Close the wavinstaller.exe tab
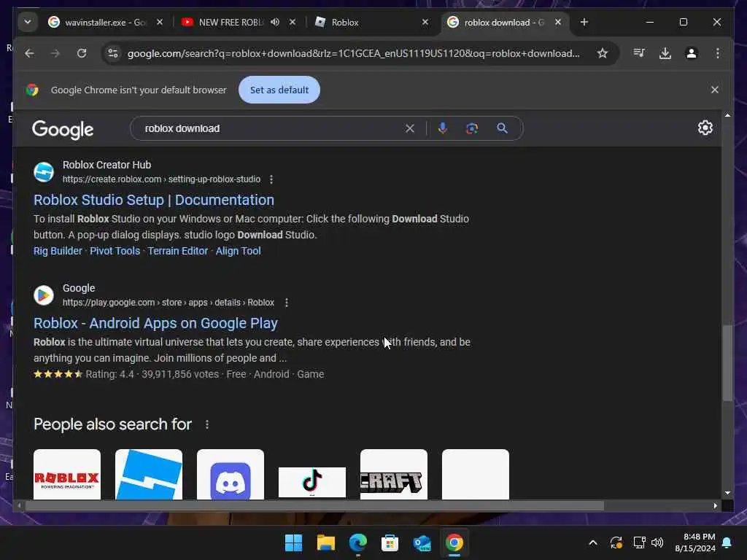 pos(160,23)
